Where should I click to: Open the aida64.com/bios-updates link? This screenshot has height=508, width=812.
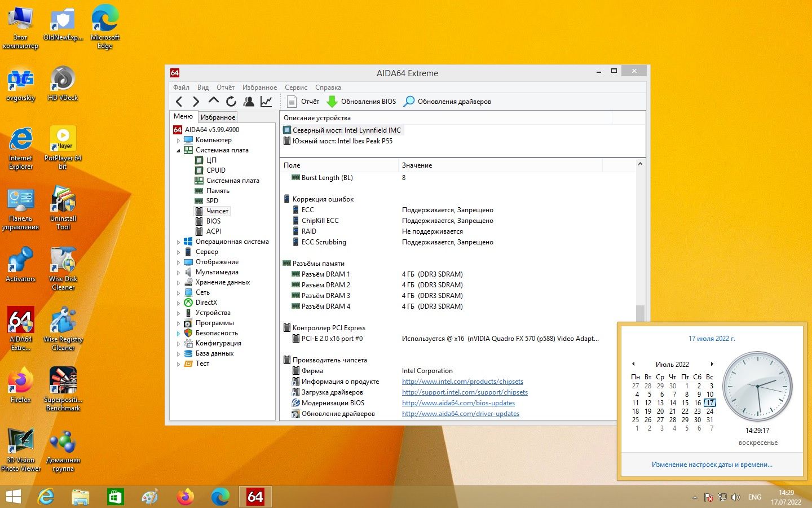pyautogui.click(x=458, y=403)
